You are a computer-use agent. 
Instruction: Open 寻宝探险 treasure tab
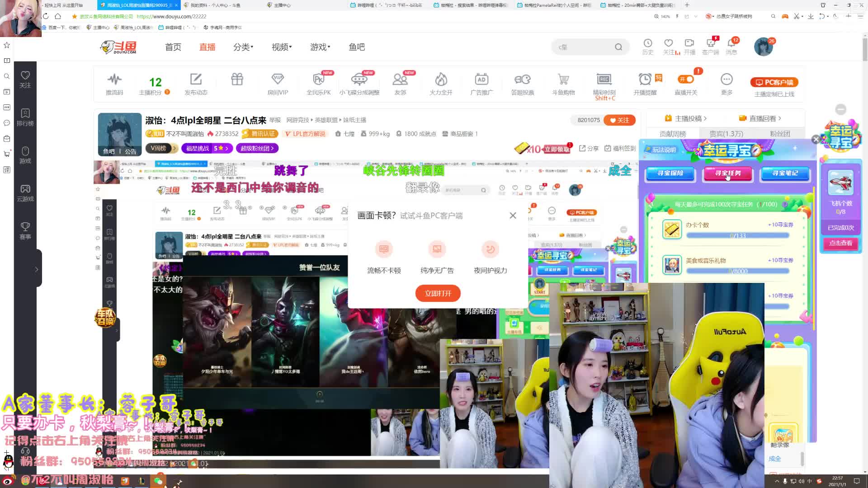(670, 173)
